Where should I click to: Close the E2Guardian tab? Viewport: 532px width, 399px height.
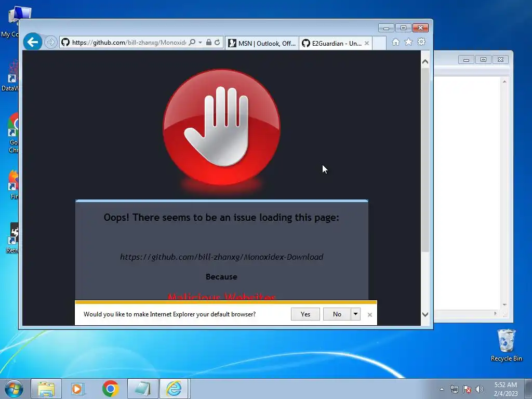367,43
